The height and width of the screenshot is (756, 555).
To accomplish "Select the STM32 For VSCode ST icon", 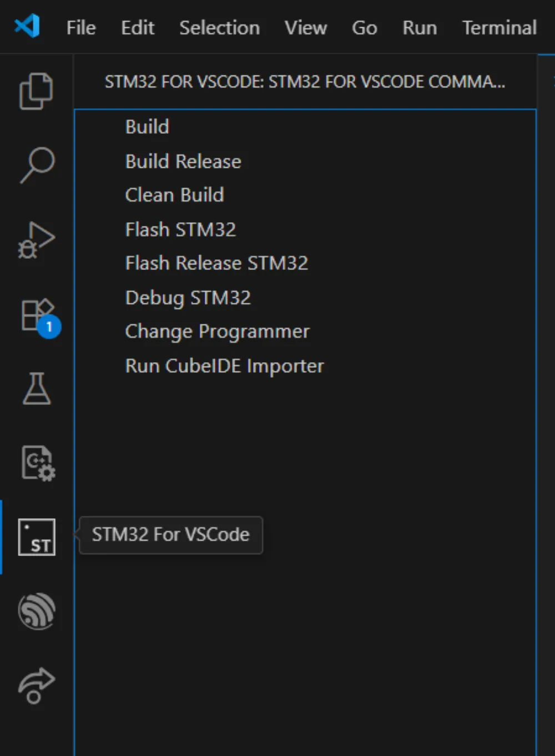I will tap(36, 537).
